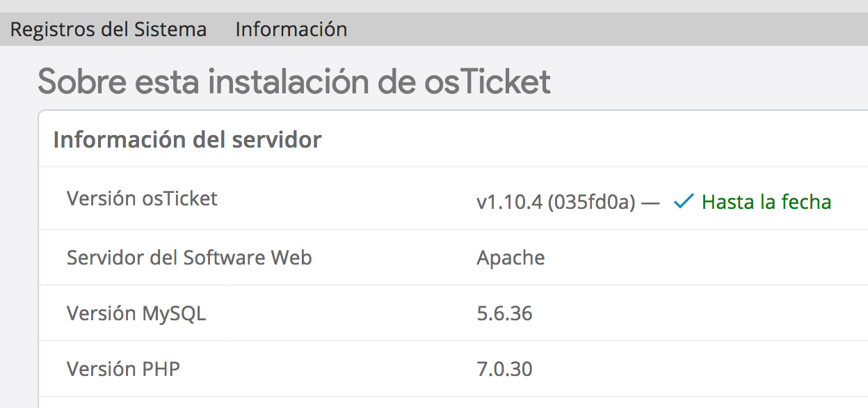The height and width of the screenshot is (408, 868).
Task: Switch to the Información tab
Action: click(291, 30)
